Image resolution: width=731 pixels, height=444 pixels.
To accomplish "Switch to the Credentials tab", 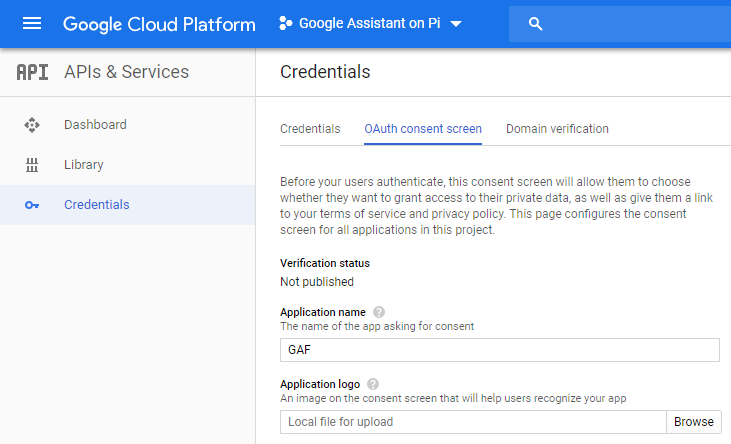I will (x=310, y=129).
